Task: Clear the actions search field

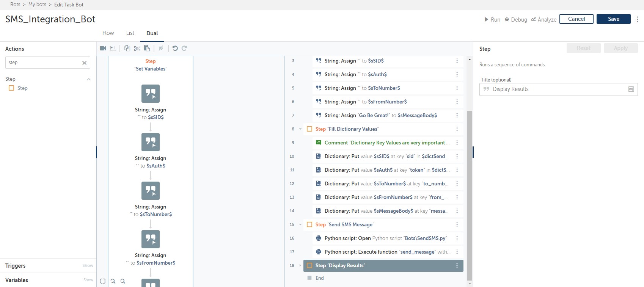Action: coord(84,63)
